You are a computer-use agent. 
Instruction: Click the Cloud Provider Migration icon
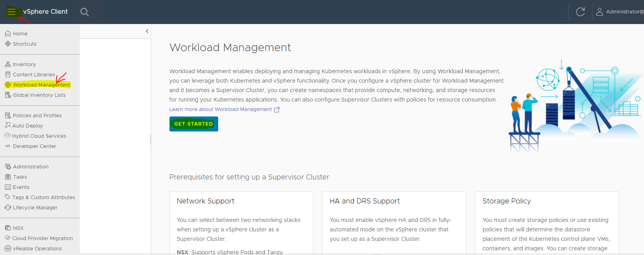(x=7, y=238)
